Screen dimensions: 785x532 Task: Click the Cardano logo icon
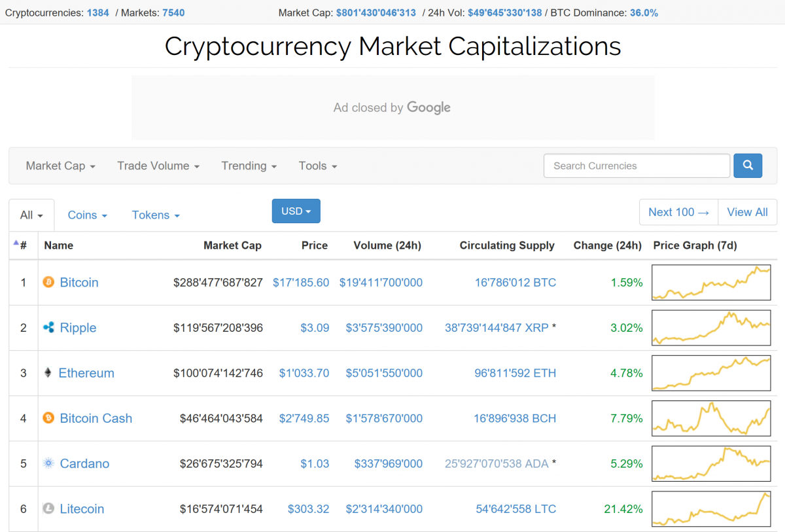pos(48,463)
